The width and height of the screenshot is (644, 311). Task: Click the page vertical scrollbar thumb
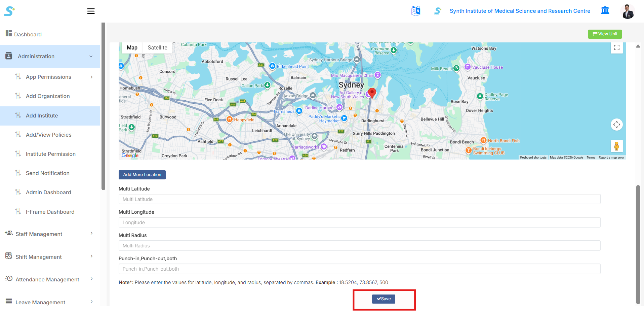coord(638,245)
